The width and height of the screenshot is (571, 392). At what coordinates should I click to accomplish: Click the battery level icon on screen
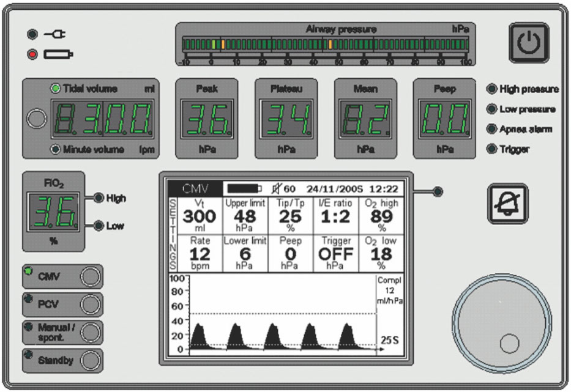pos(244,188)
